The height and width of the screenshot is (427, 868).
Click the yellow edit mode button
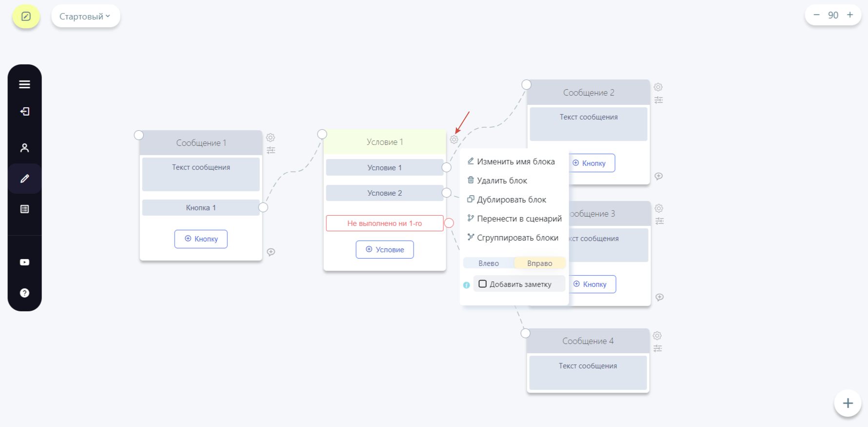click(26, 17)
